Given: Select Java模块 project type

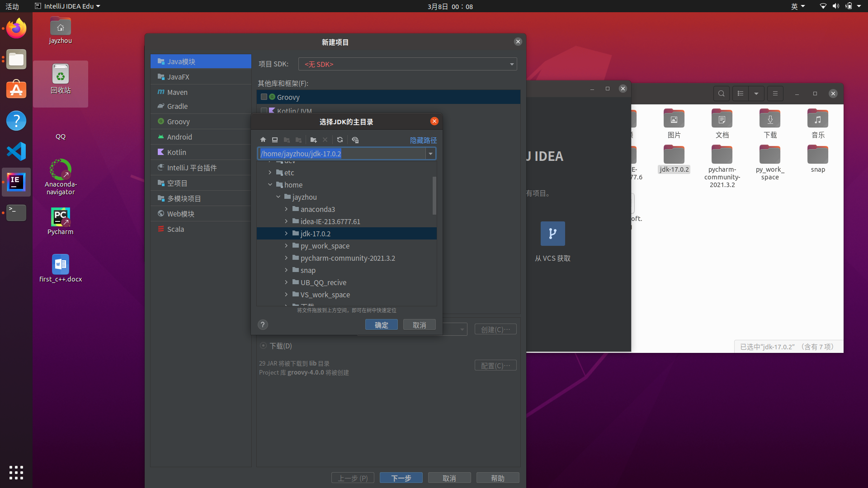Looking at the screenshot, I should coord(201,61).
